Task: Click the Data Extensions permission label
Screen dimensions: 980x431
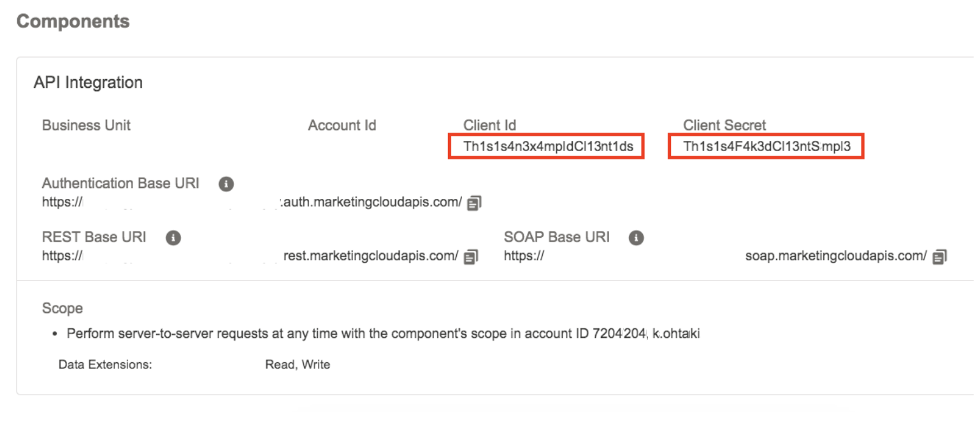Action: [105, 365]
